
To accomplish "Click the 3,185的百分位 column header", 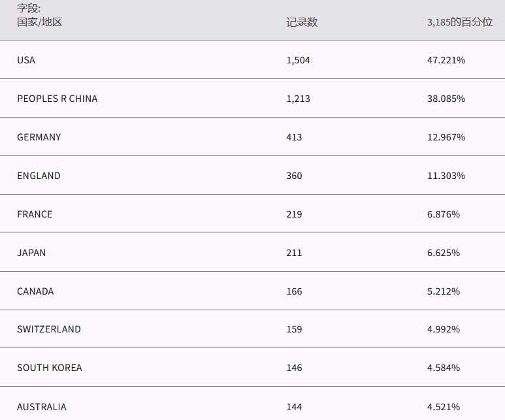I will tap(459, 22).
